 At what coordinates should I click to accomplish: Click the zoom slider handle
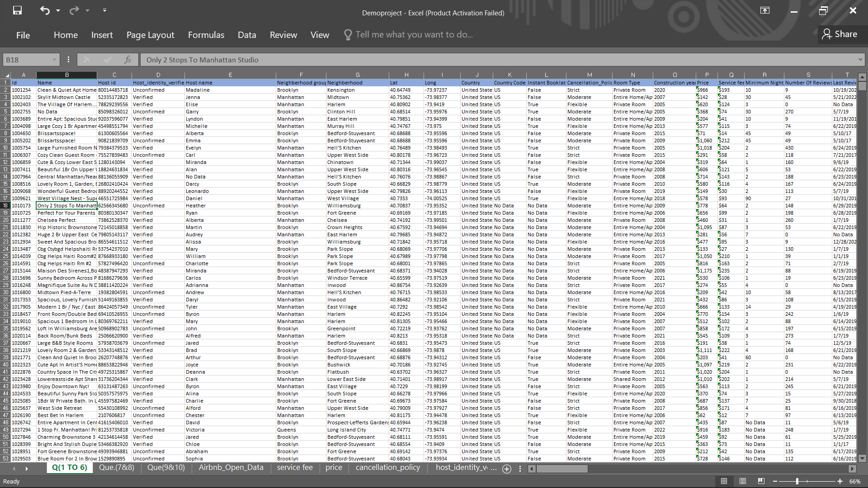(x=797, y=481)
